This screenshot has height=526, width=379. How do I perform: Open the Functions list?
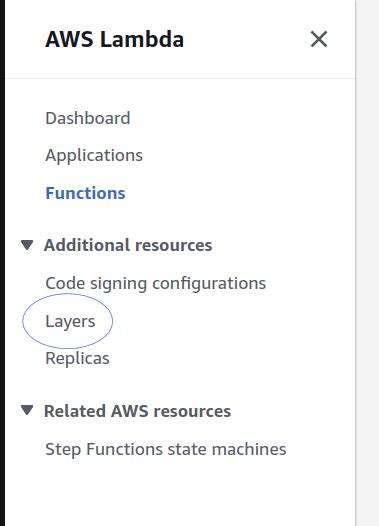pos(85,193)
